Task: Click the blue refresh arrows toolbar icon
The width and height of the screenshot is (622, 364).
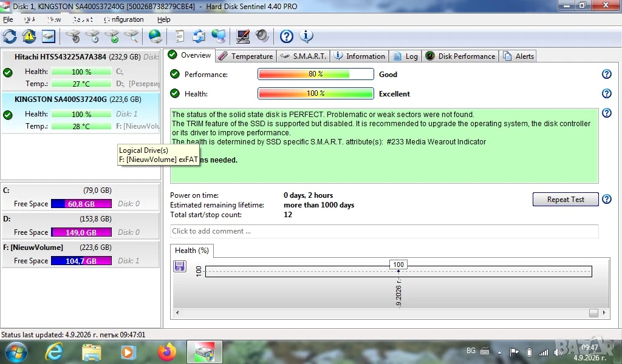Action: 10,36
